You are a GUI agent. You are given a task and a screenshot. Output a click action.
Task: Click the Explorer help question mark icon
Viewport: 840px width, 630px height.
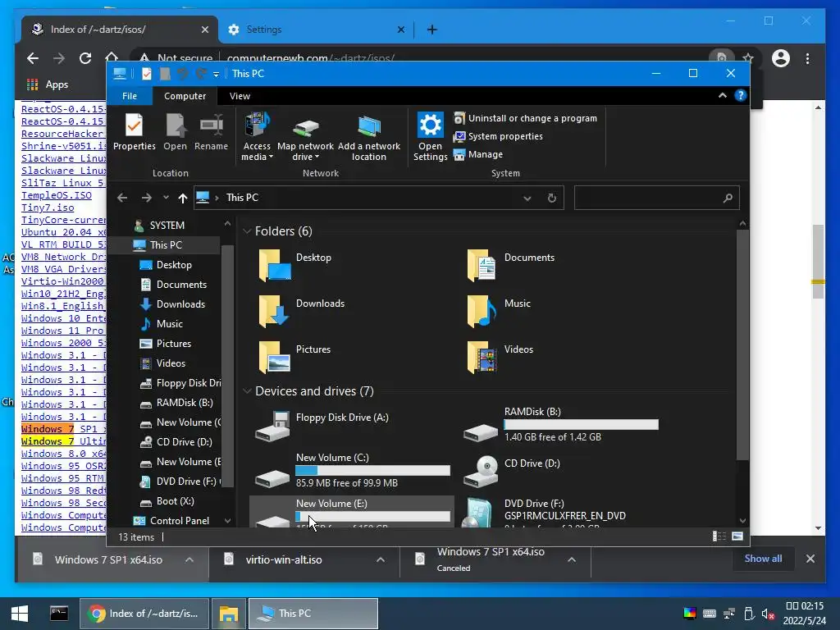tap(741, 95)
